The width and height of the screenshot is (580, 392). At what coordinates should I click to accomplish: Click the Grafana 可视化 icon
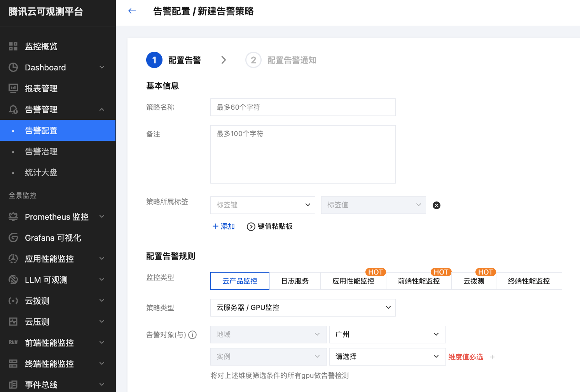tap(13, 238)
